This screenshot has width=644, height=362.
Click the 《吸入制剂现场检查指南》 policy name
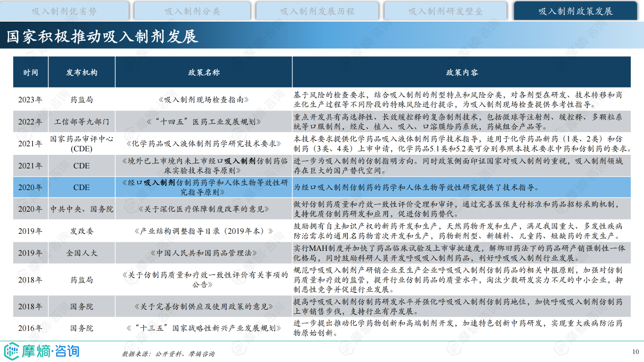pos(204,100)
